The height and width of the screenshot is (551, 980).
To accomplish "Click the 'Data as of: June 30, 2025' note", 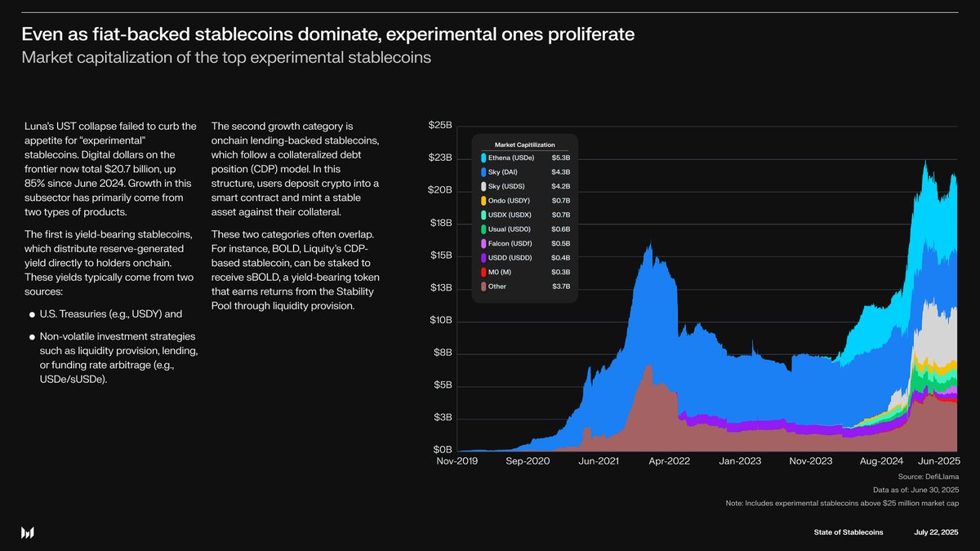I will point(915,489).
